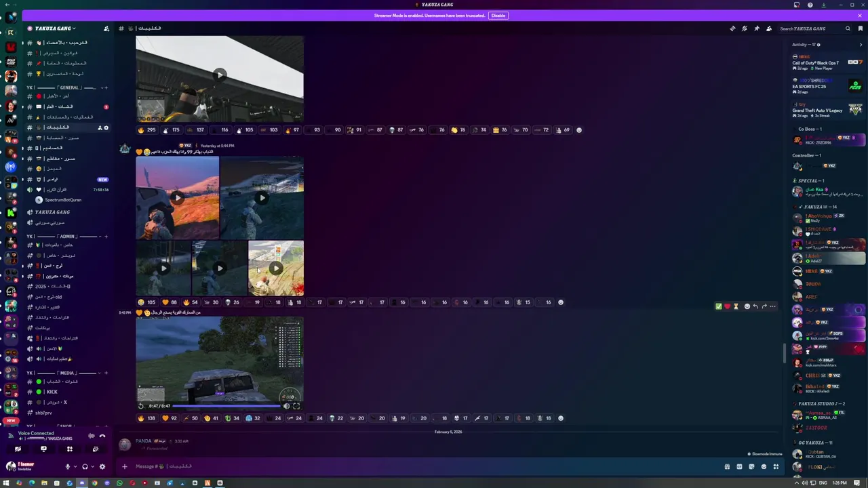868x488 pixels.
Task: Add a channel to MEDIA category
Action: click(106, 373)
